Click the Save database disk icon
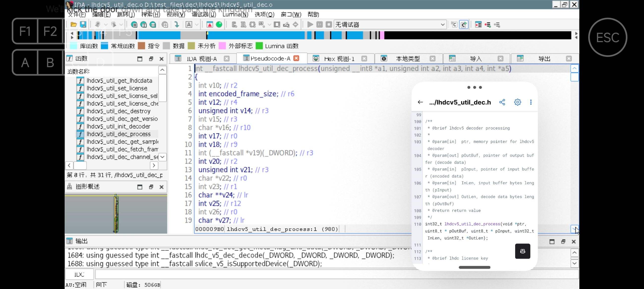Screen dimensions: 644x289 83,24
